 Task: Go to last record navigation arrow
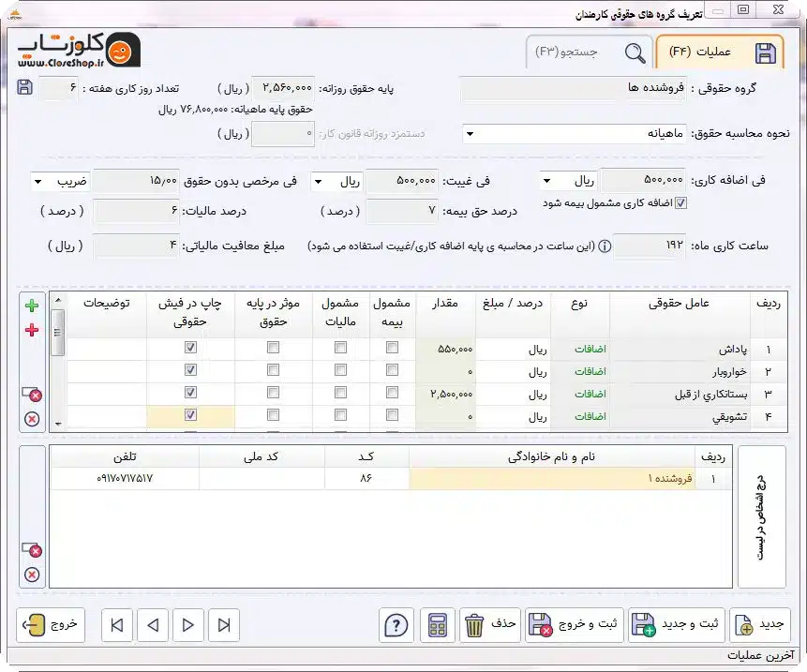[x=224, y=625]
